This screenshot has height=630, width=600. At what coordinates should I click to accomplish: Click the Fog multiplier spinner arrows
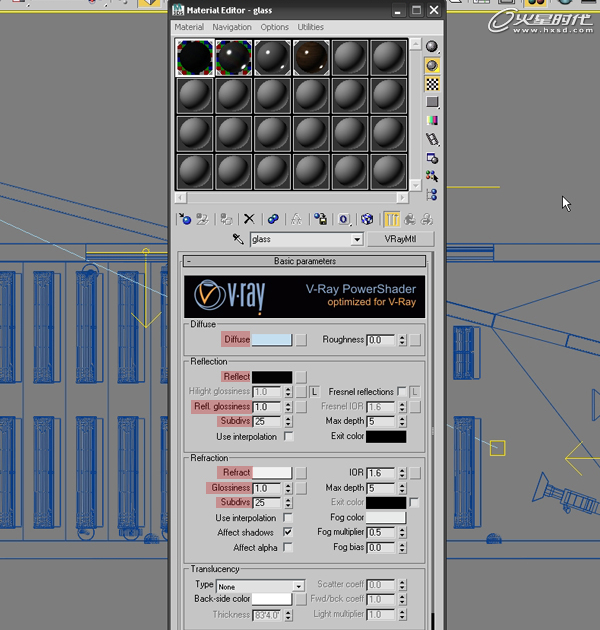point(402,533)
